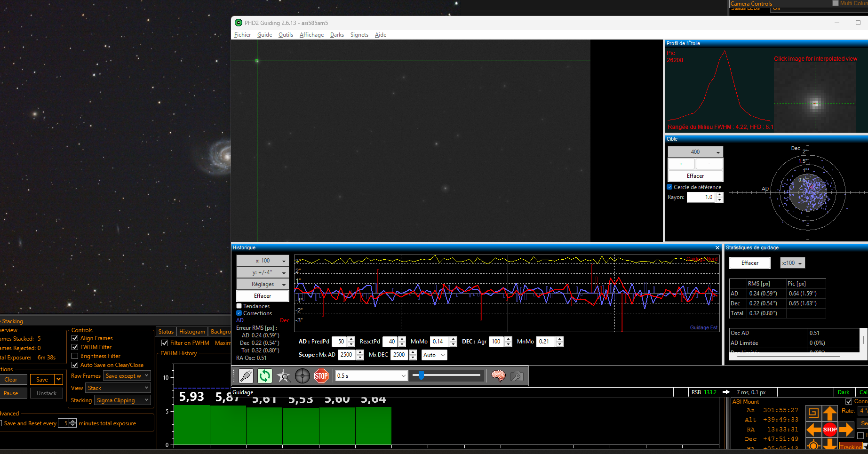Toggle the Filter on FWHM checkbox

click(x=165, y=343)
